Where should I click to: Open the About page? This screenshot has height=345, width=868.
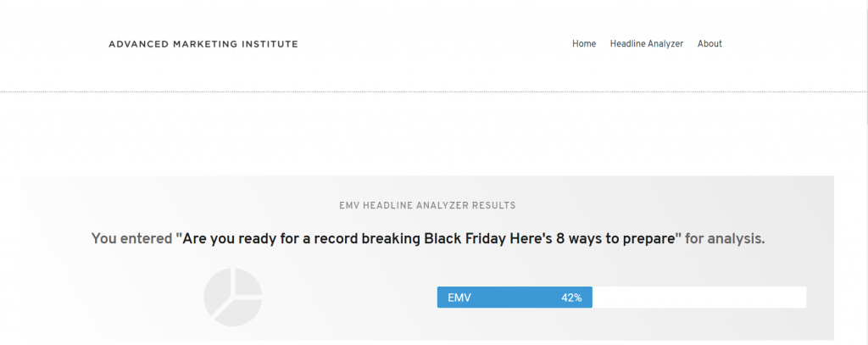click(x=709, y=44)
